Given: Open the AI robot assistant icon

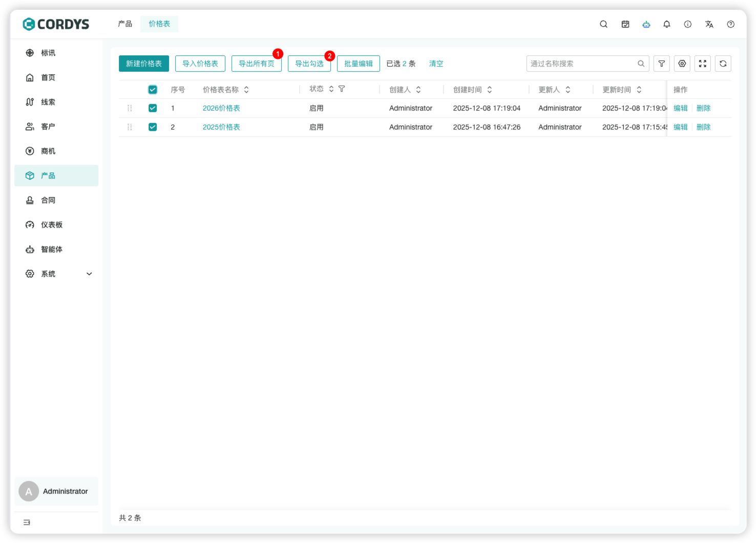Looking at the screenshot, I should tap(646, 24).
